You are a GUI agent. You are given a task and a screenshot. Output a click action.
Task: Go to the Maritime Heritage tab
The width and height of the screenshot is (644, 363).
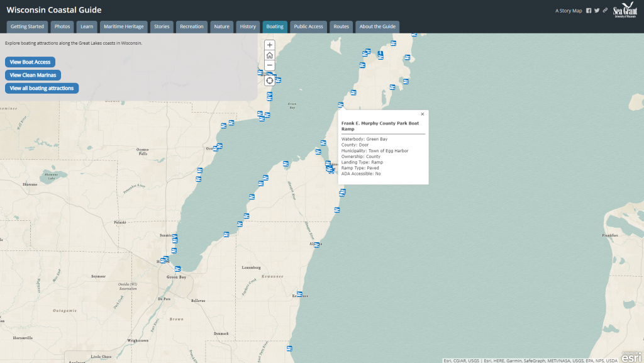click(x=124, y=26)
